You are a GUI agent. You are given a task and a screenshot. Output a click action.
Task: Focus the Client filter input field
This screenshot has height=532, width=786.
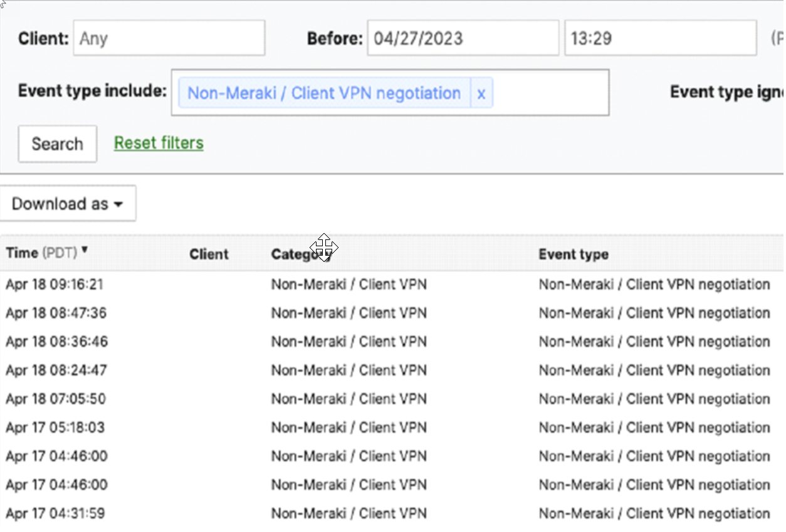[x=169, y=38]
